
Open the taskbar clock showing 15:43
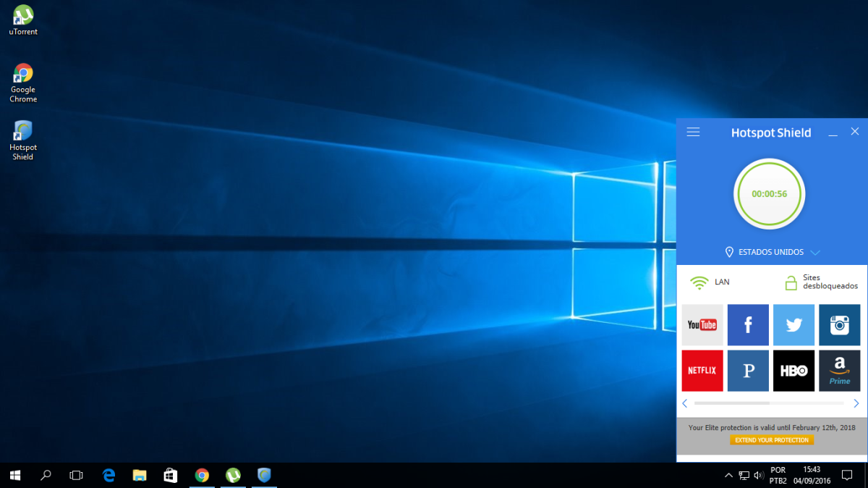[x=812, y=476]
